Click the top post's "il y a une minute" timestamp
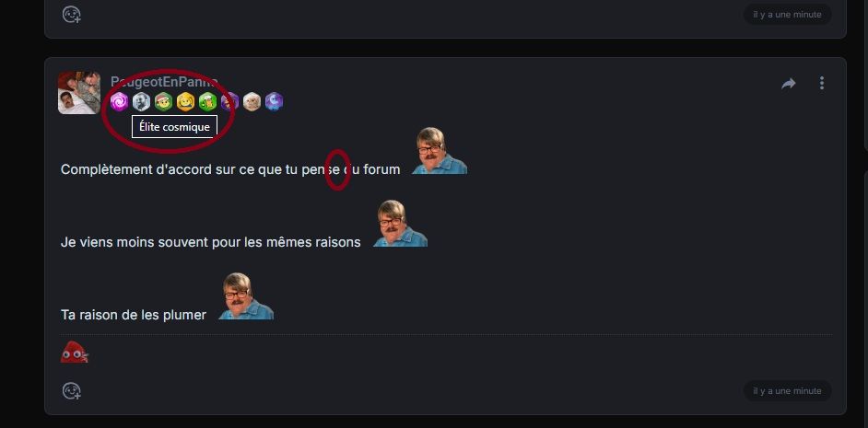The width and height of the screenshot is (868, 428). point(787,15)
